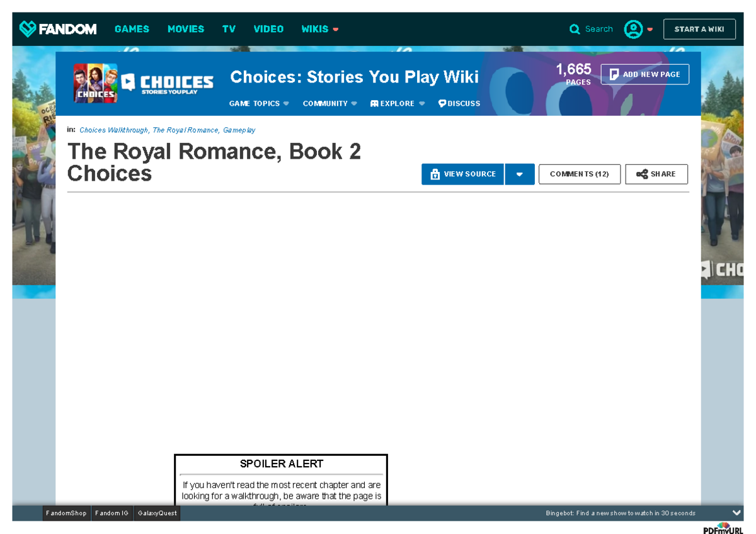Click the Share button
The width and height of the screenshot is (756, 534).
(x=656, y=174)
